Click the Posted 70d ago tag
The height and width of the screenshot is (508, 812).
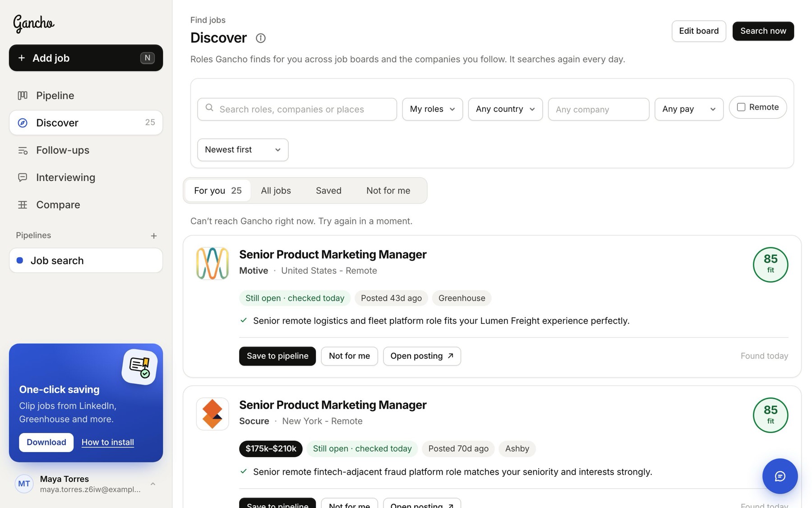click(458, 449)
